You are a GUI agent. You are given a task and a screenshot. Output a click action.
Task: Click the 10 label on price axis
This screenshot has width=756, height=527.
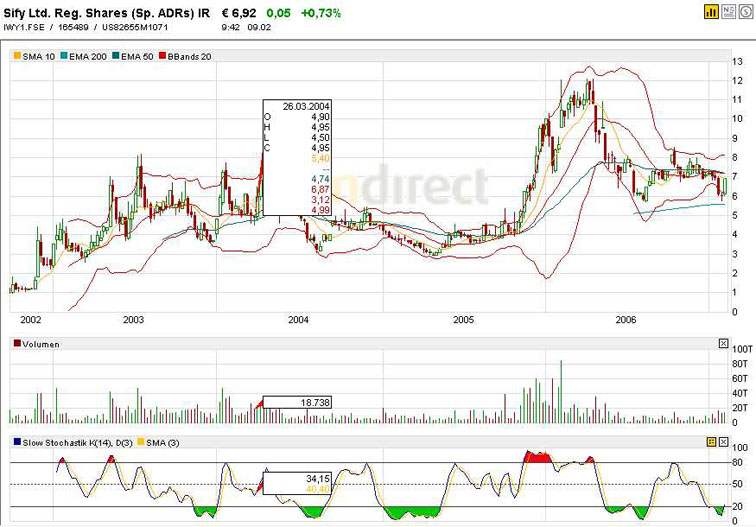pyautogui.click(x=737, y=119)
